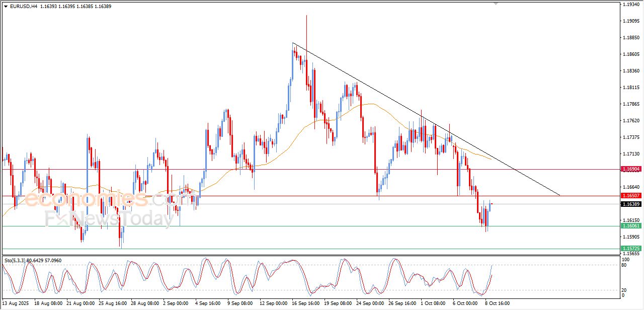This screenshot has height=310, width=644.
Task: Click the green 1.15725 price label
Action: click(630, 249)
